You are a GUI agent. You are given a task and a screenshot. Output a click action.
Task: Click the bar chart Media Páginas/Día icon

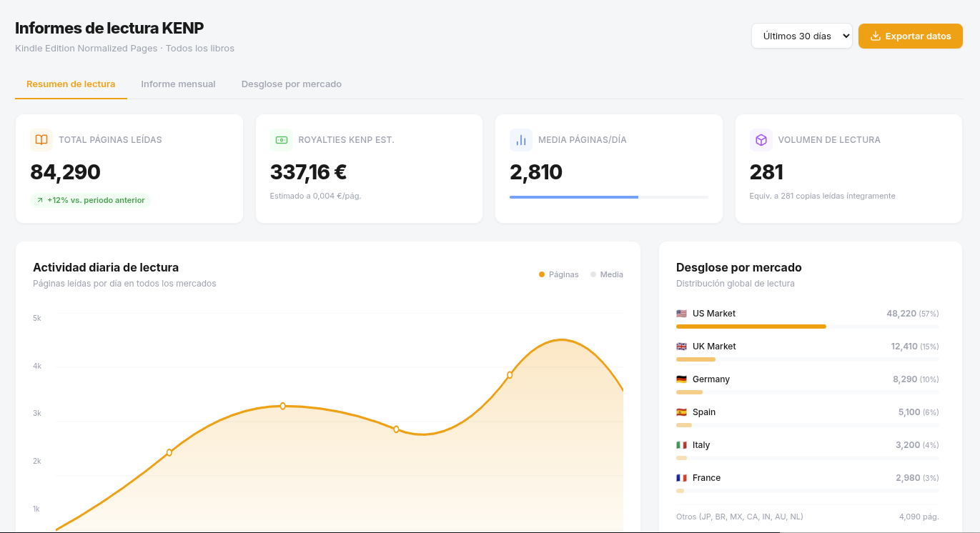coord(521,140)
